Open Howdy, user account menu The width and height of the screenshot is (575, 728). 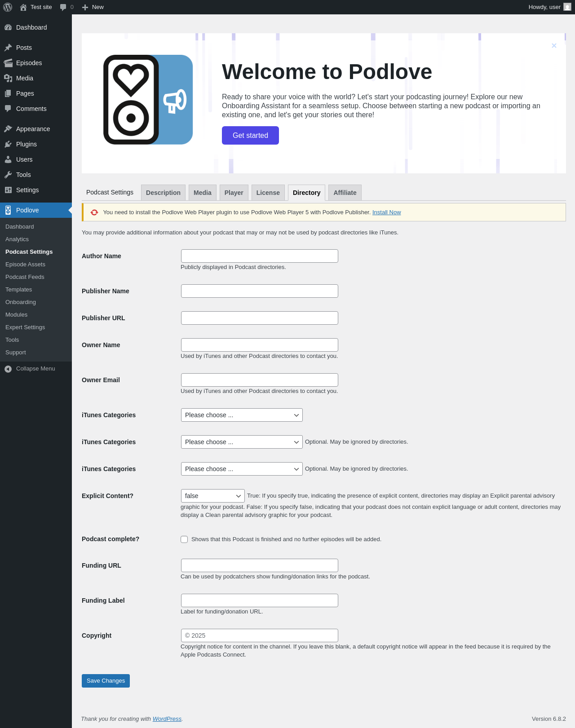tap(549, 7)
